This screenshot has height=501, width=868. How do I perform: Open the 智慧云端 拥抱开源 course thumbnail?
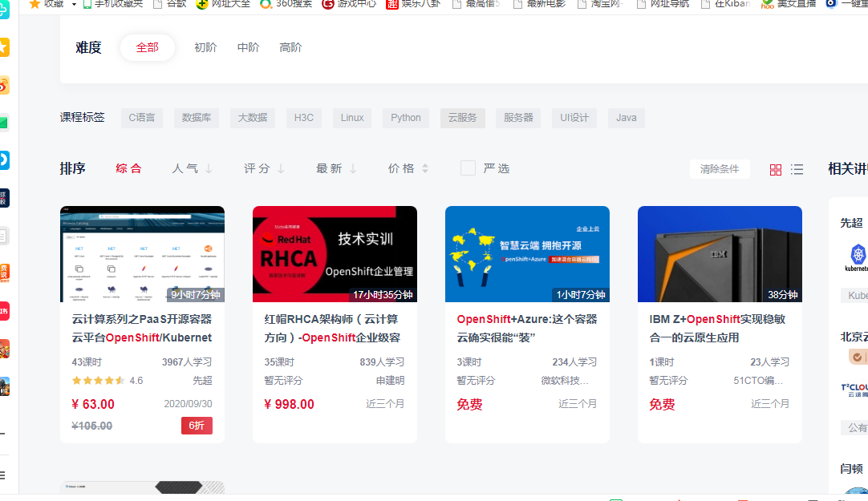coord(528,254)
